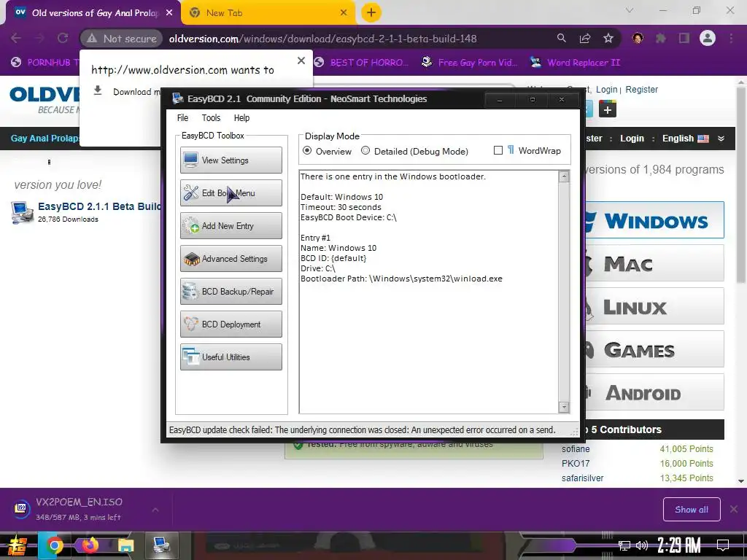This screenshot has width=747, height=560.
Task: Open the Chrome extensions puzzle icon
Action: pyautogui.click(x=661, y=38)
